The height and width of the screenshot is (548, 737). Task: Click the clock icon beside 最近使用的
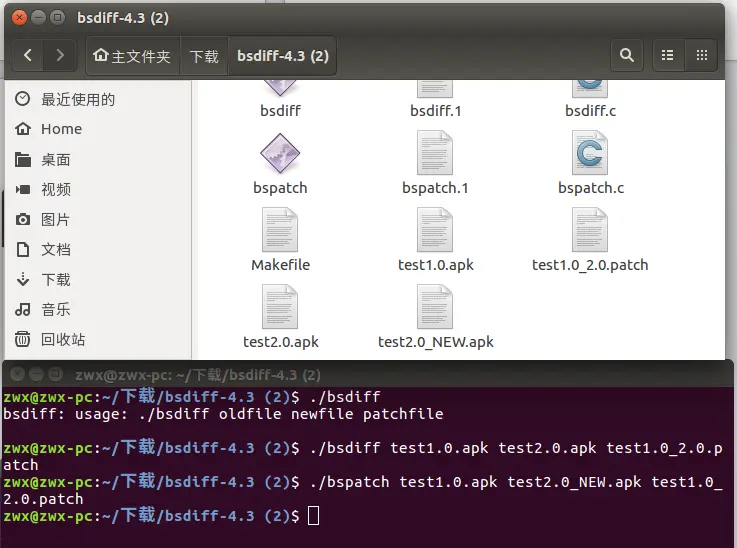click(x=23, y=99)
